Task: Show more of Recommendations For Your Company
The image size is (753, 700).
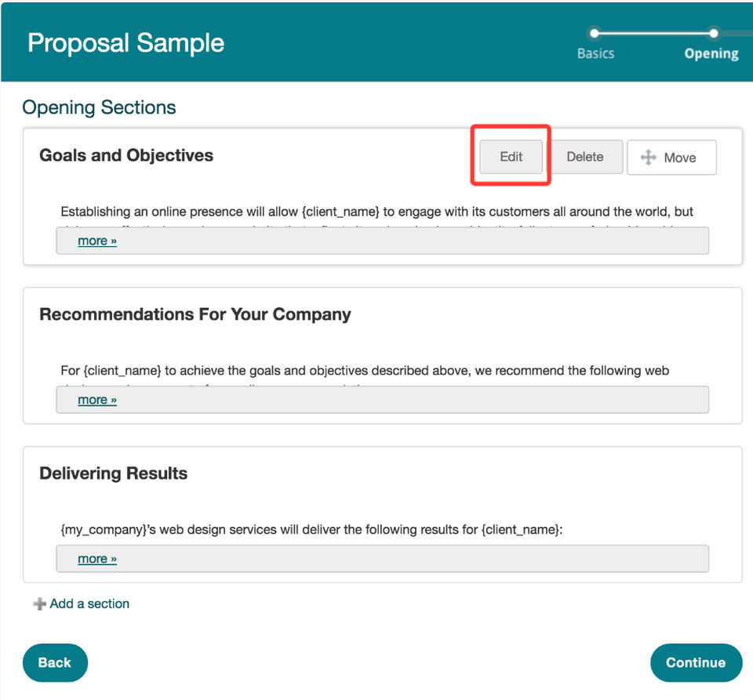Action: pos(97,401)
